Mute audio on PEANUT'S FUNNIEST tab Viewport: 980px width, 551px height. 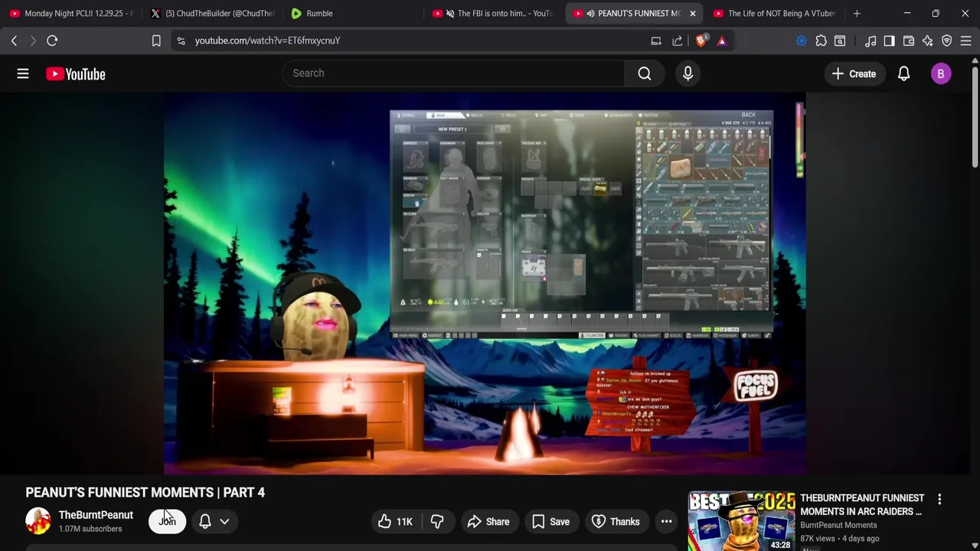(x=590, y=13)
